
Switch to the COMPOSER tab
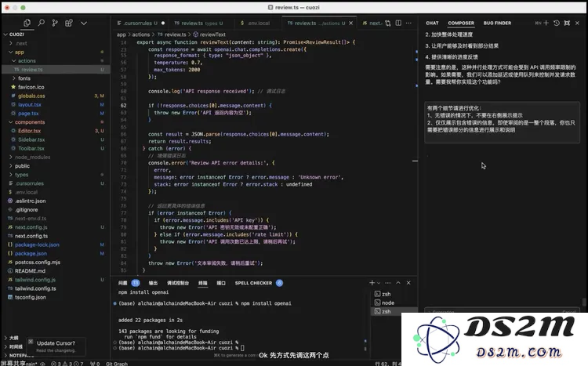point(461,24)
